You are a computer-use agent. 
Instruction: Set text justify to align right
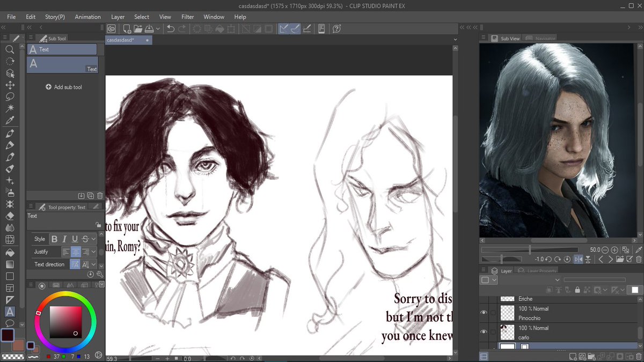coord(86,252)
